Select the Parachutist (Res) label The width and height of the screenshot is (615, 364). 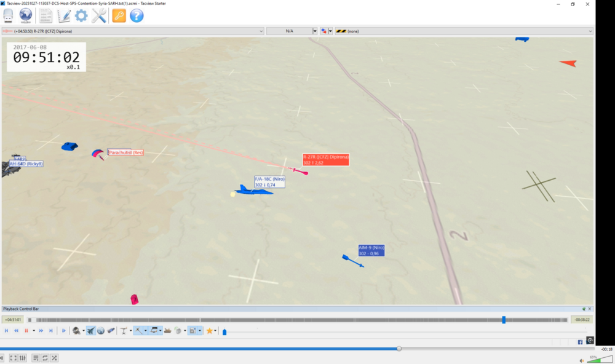pyautogui.click(x=125, y=152)
